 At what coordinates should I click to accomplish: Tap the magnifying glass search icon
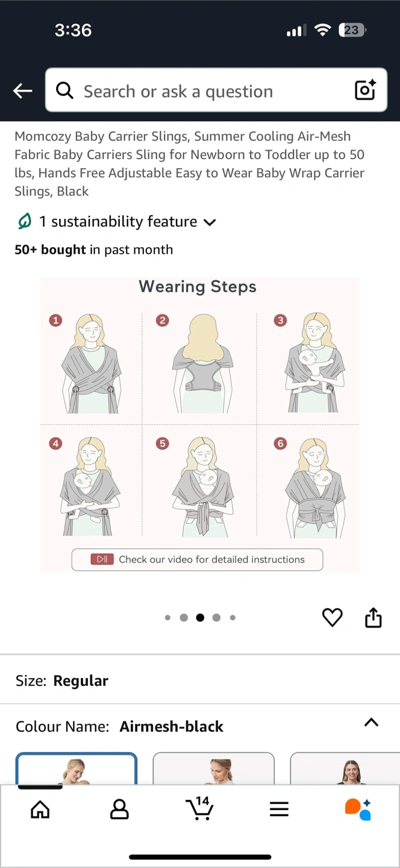coord(64,90)
